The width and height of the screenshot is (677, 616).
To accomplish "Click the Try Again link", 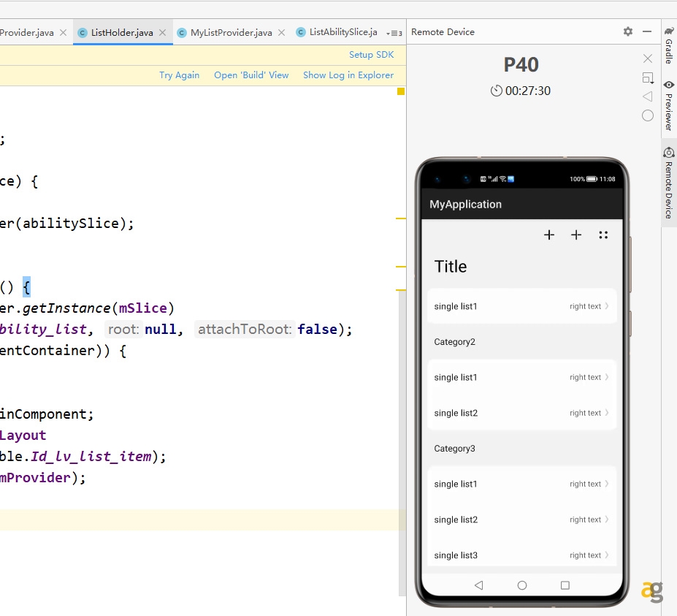I will pos(179,75).
